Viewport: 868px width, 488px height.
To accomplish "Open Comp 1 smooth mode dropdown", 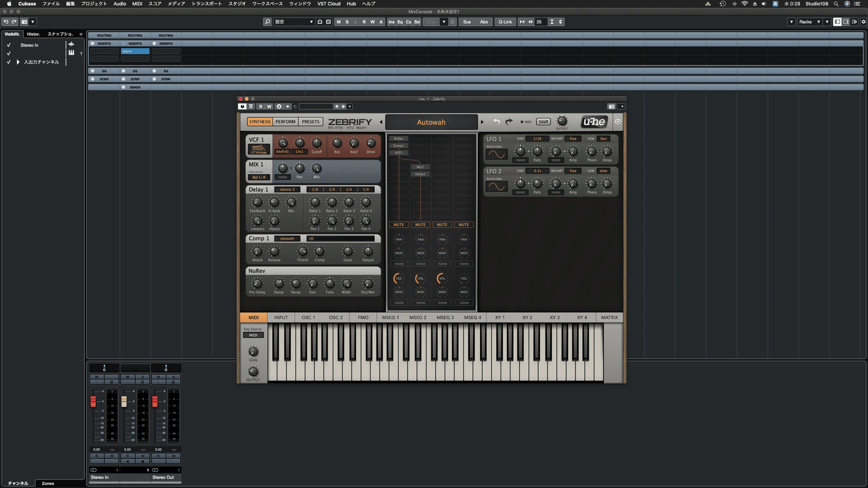I will click(288, 239).
